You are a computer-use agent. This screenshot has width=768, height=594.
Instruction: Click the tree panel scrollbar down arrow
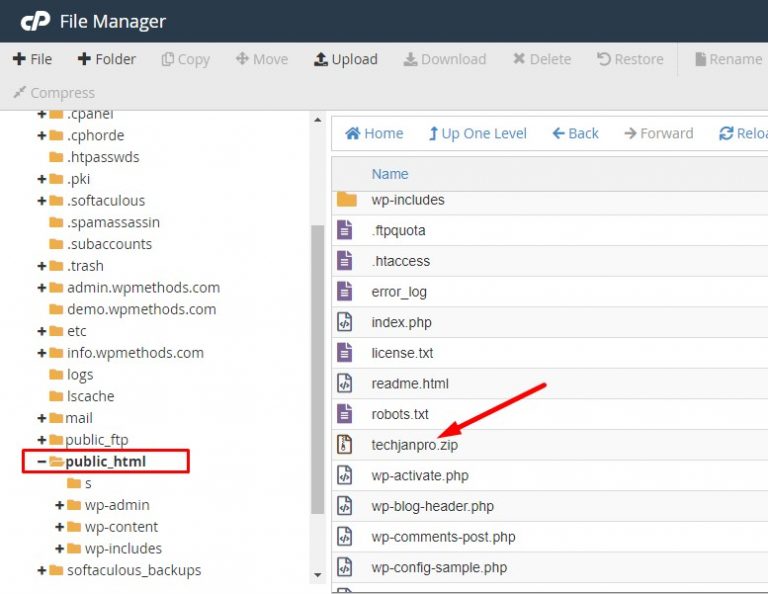pos(318,575)
